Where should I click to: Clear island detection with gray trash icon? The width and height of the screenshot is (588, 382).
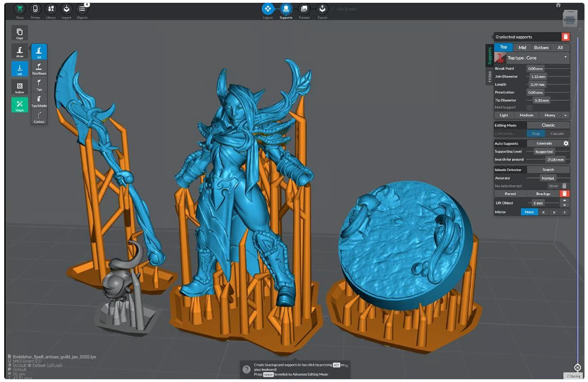[x=565, y=186]
